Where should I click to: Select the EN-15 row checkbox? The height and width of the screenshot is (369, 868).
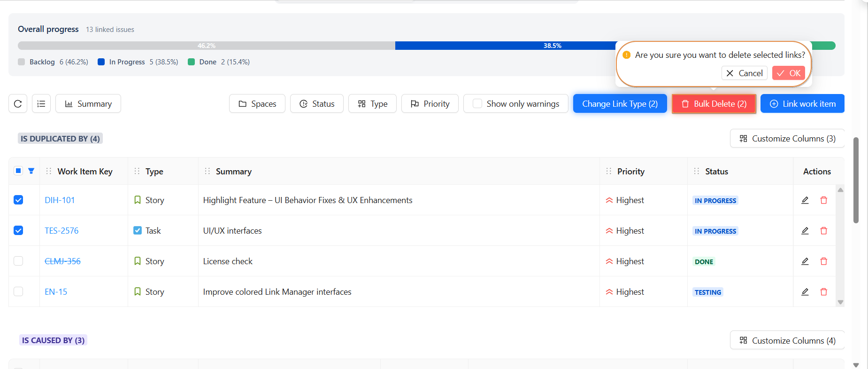pos(18,292)
